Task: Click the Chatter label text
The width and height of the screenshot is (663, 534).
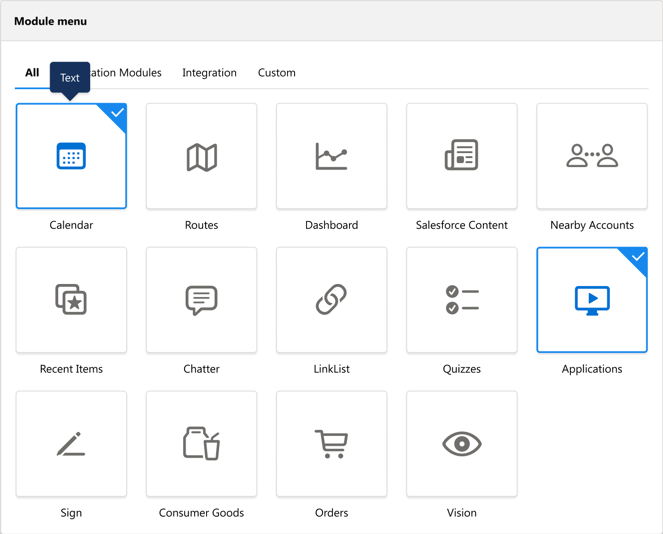Action: (201, 369)
